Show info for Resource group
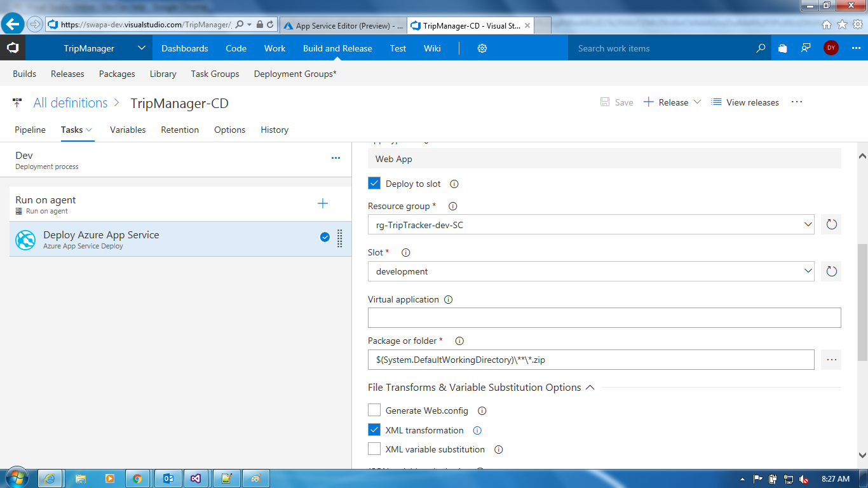This screenshot has height=488, width=868. pyautogui.click(x=452, y=207)
